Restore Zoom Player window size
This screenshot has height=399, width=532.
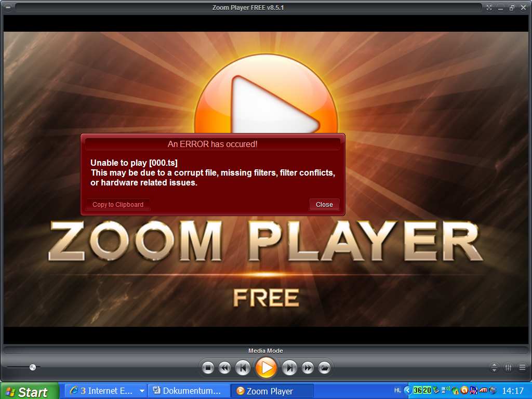click(512, 7)
